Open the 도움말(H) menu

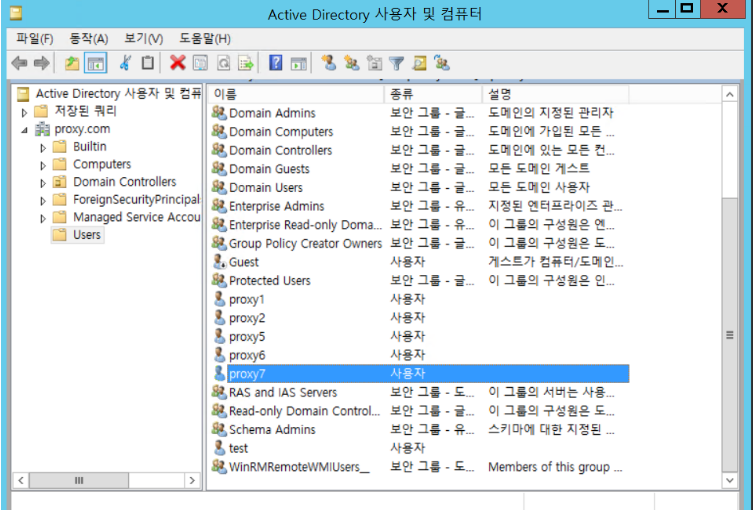[x=205, y=38]
